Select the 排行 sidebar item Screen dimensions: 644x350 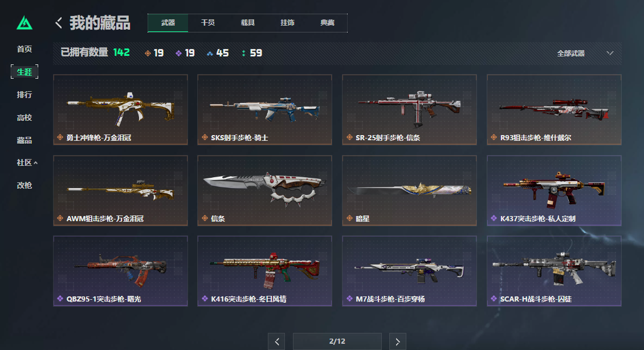point(25,95)
